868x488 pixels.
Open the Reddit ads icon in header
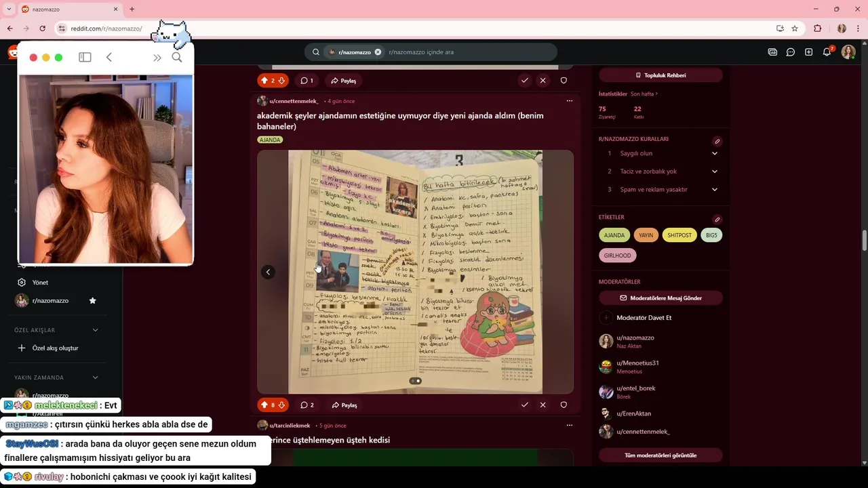pyautogui.click(x=772, y=52)
